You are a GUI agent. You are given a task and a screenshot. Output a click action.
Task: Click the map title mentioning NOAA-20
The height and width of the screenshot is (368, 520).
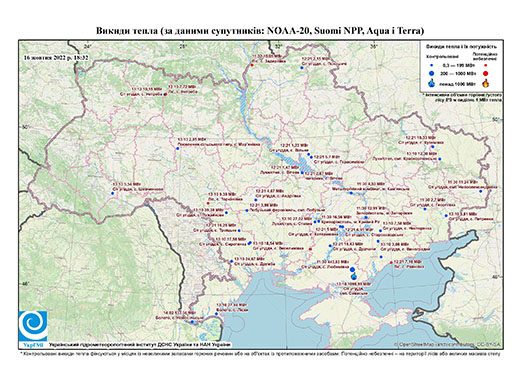coord(260,31)
